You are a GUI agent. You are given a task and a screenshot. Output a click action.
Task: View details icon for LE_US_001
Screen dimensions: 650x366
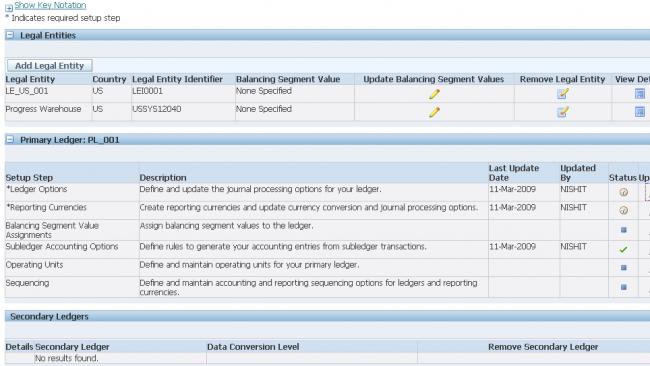[640, 94]
